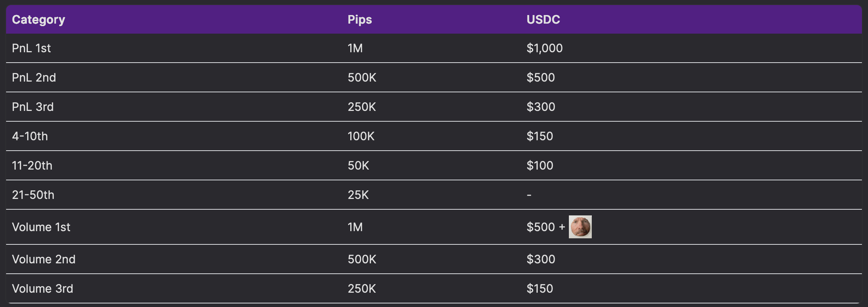868x307 pixels.
Task: Click the Volume 1st category cell
Action: pyautogui.click(x=41, y=227)
